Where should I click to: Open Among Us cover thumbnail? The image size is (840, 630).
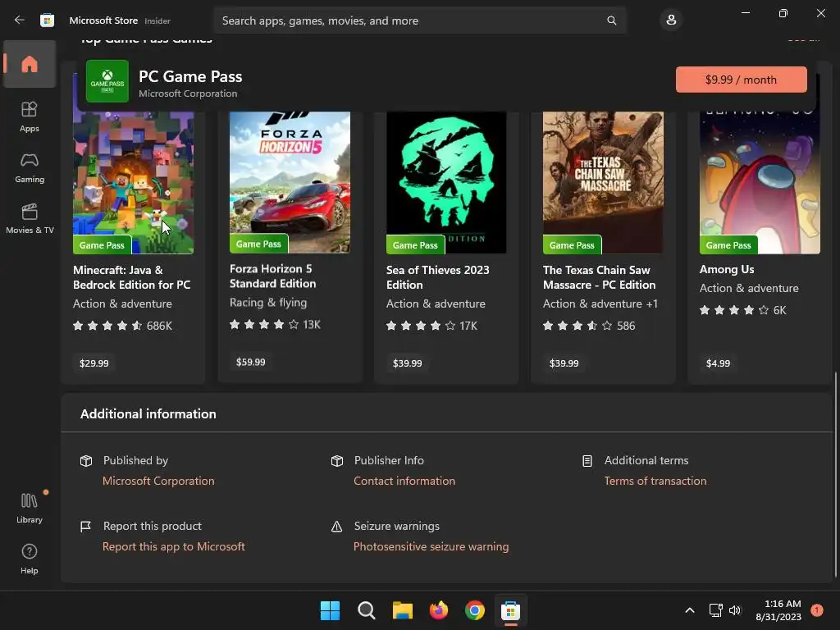(760, 182)
